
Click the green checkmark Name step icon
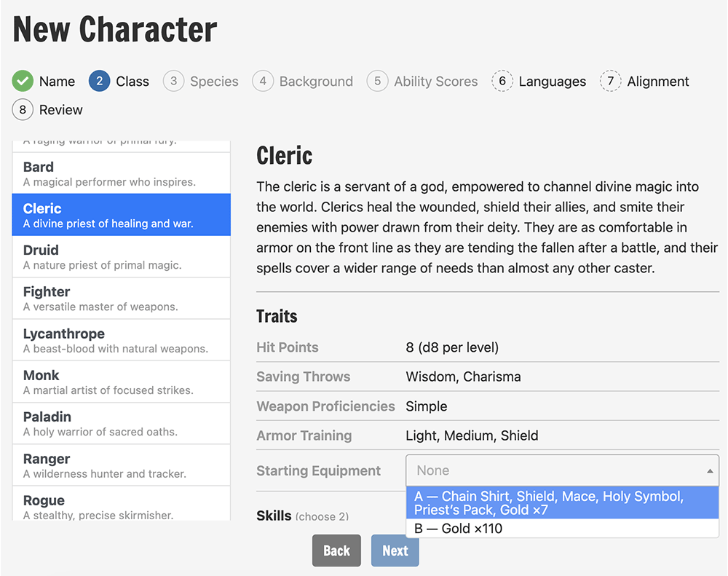point(23,82)
